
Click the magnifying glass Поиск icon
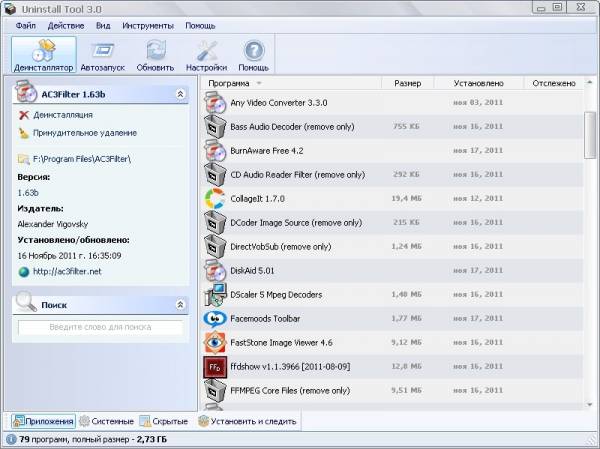click(26, 302)
